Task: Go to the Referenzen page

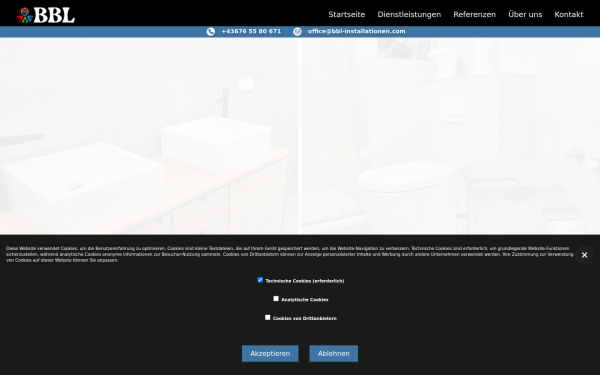Action: tap(474, 15)
